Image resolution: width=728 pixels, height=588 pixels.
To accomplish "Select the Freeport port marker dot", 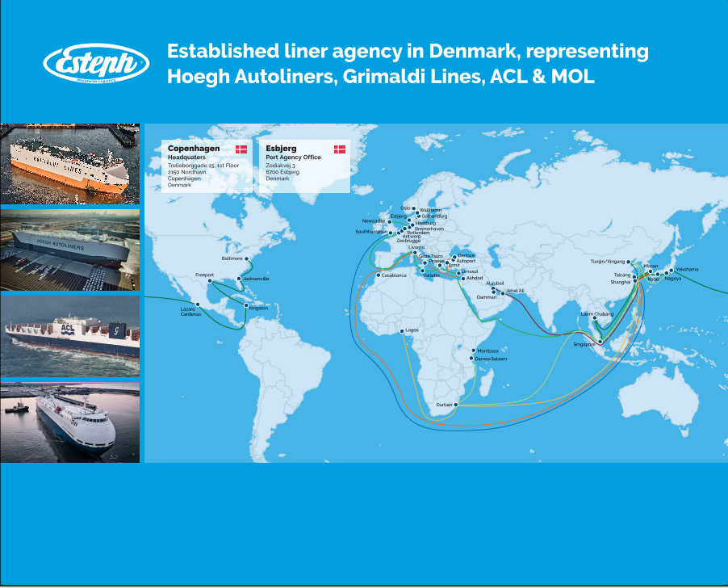I will [209, 281].
